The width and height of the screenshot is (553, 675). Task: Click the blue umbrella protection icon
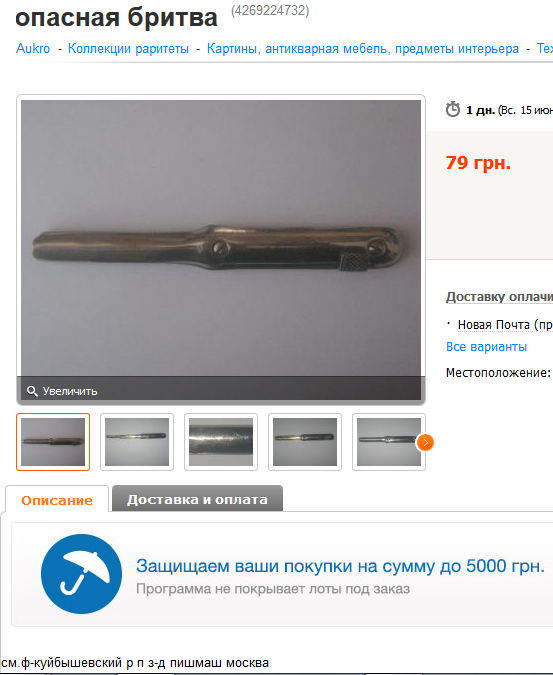81,574
